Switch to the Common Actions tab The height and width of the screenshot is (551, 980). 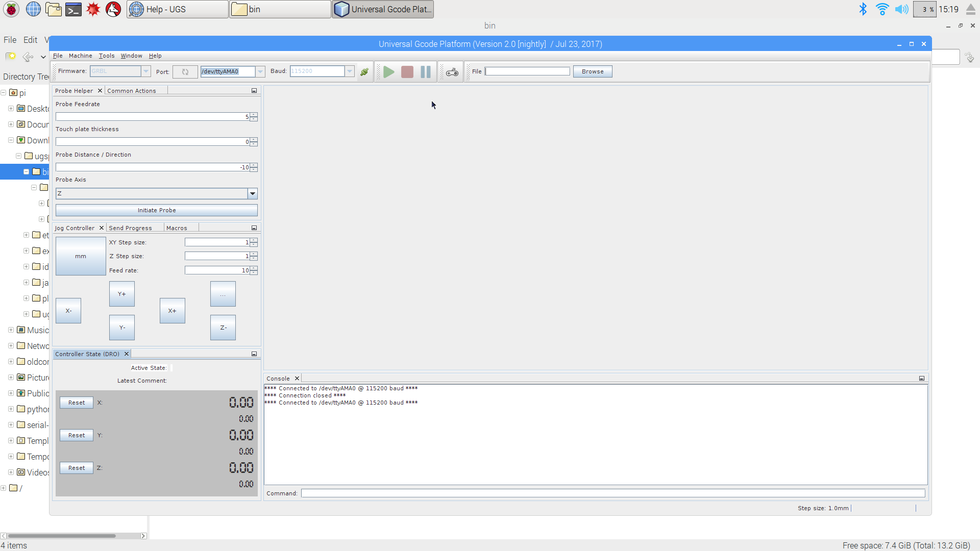132,91
